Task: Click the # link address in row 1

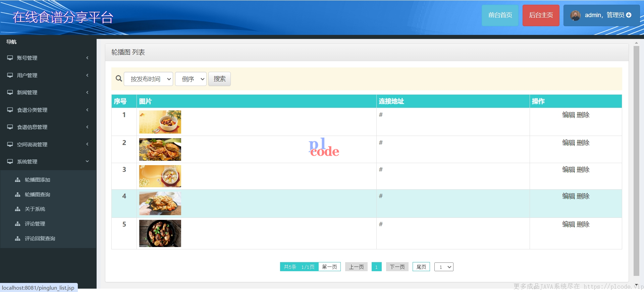Action: [381, 115]
